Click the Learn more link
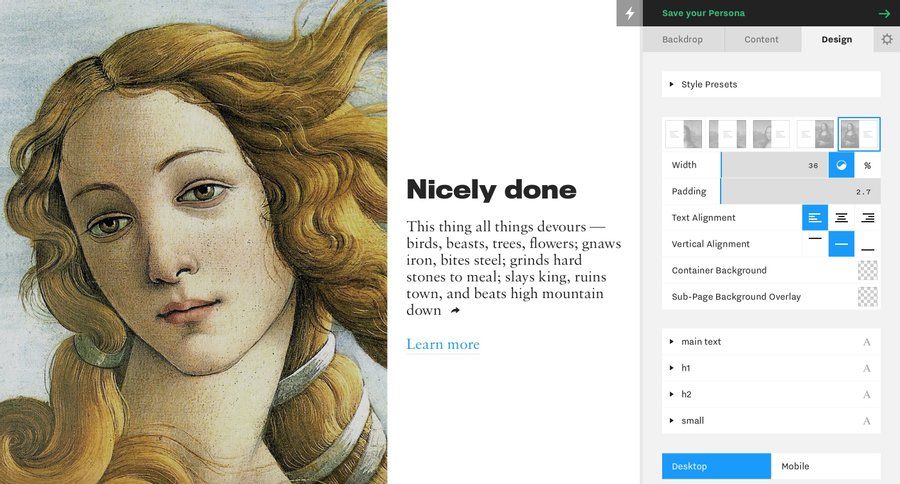This screenshot has height=484, width=900. coord(443,345)
